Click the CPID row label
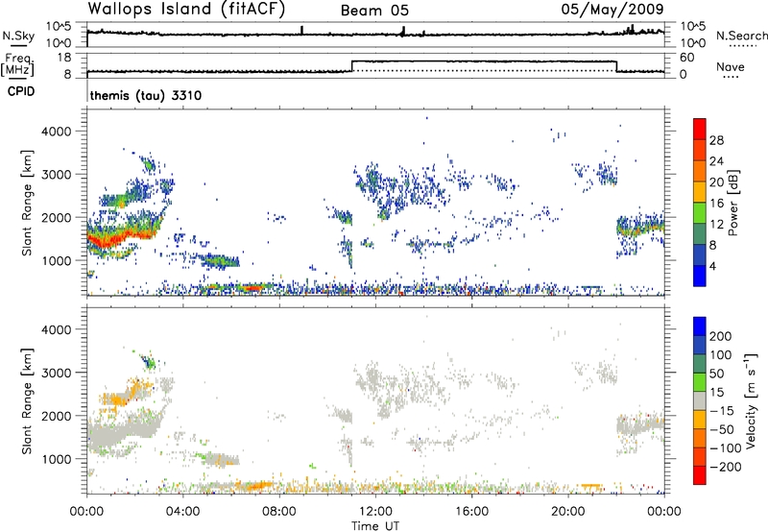 (21, 91)
